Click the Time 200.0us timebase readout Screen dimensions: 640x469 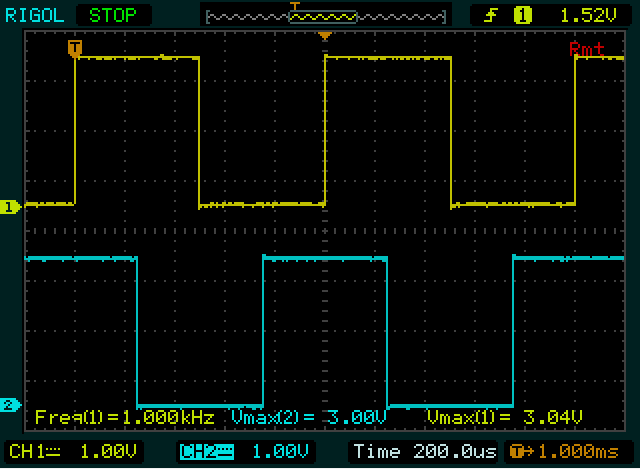[424, 452]
